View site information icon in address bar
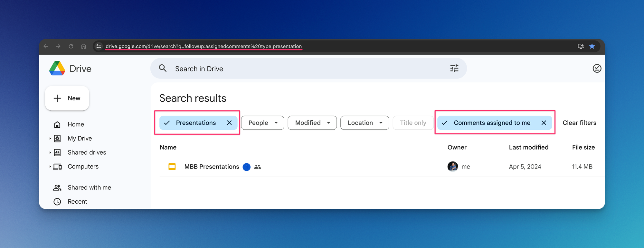This screenshot has height=248, width=644. 99,46
